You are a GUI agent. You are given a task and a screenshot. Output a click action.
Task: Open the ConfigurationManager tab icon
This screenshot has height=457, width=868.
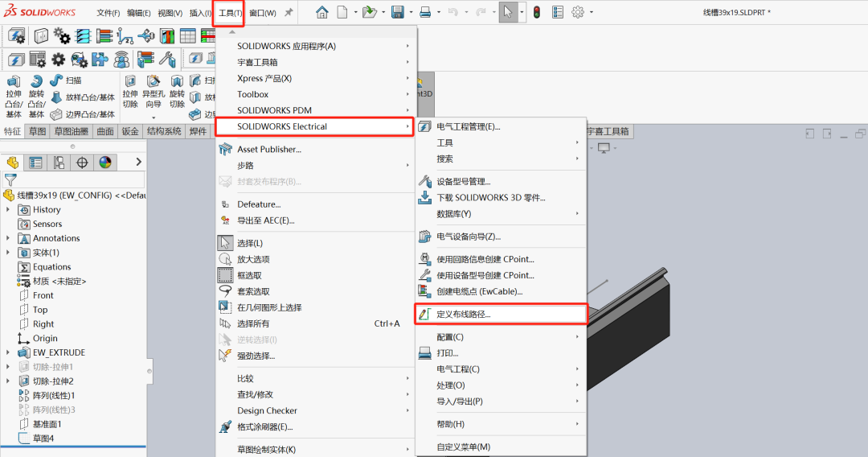point(59,163)
